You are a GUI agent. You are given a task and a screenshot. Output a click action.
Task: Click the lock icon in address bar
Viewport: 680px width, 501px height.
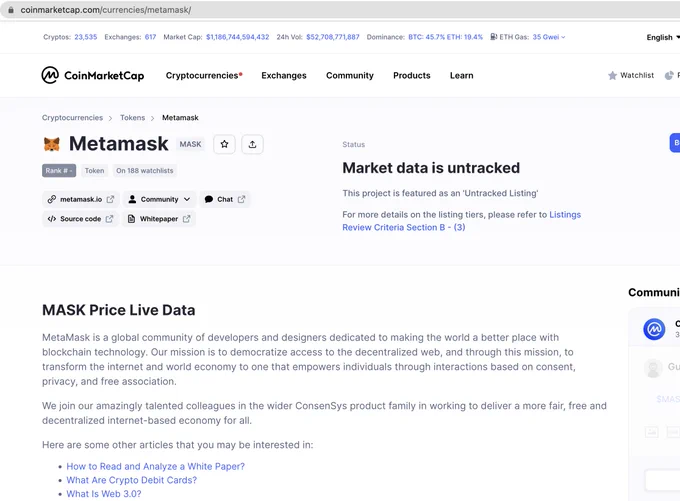pyautogui.click(x=11, y=10)
